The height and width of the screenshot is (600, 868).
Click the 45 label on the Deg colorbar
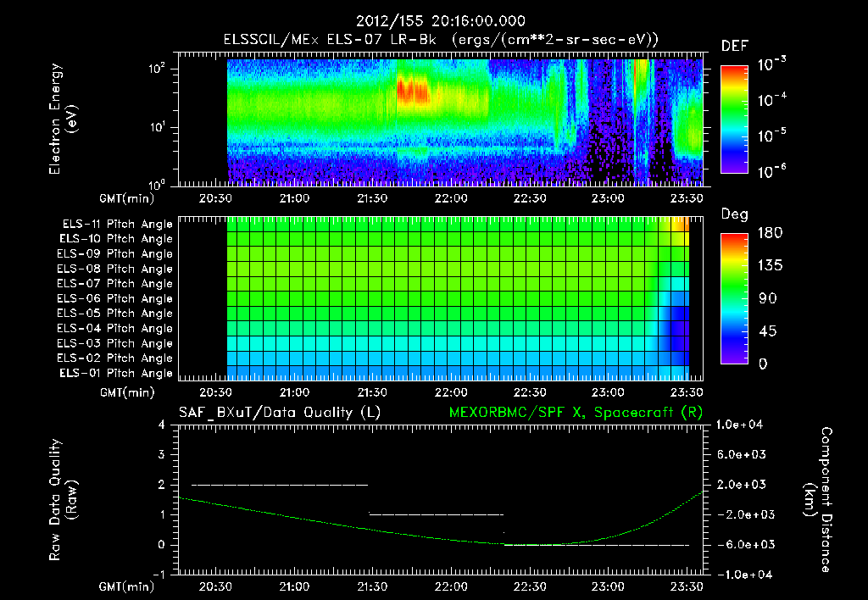(x=768, y=331)
